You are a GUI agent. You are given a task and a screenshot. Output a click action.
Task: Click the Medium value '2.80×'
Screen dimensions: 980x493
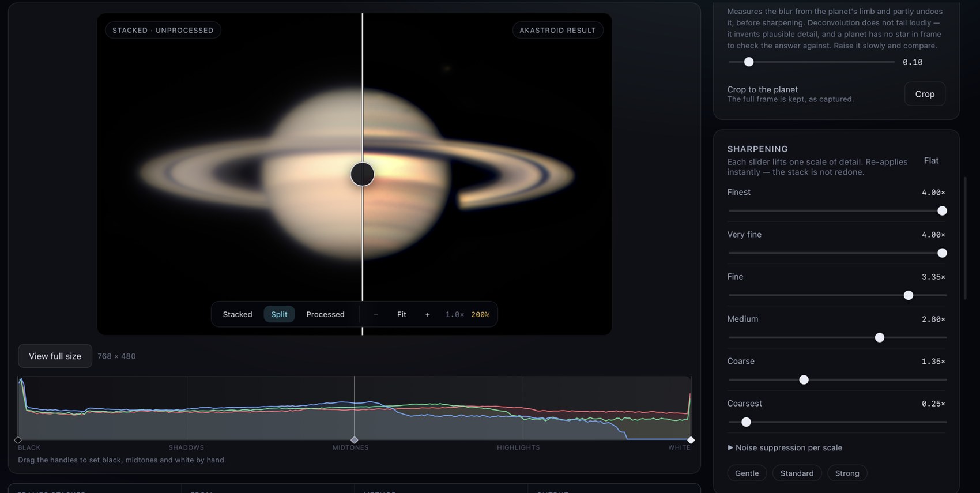coord(933,319)
